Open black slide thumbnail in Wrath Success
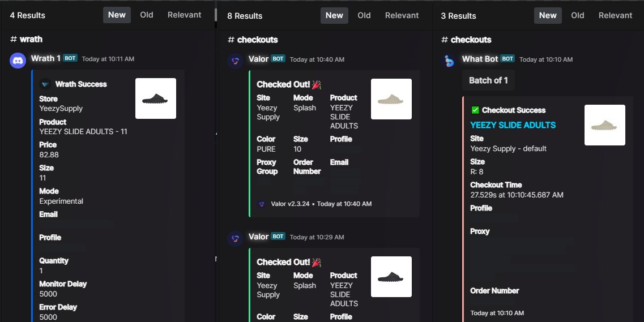The height and width of the screenshot is (322, 644). tap(156, 98)
